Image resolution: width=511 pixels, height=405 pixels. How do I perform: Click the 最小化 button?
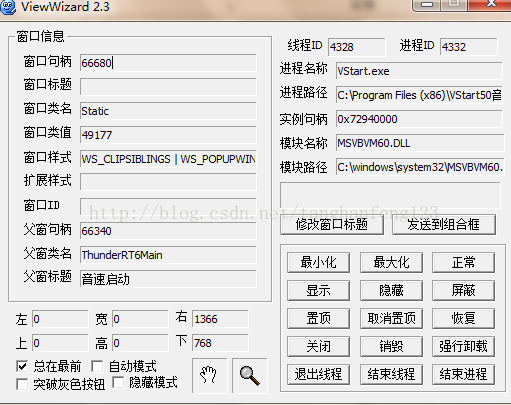(x=318, y=262)
